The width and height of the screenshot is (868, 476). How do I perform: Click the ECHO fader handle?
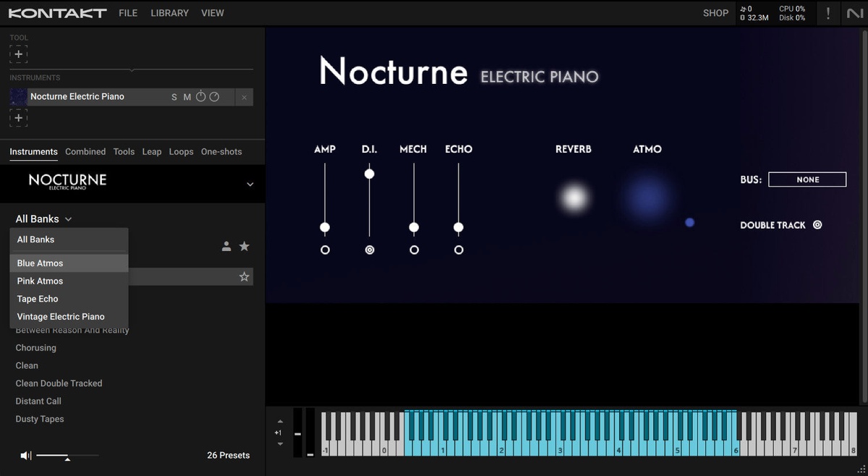pos(459,228)
